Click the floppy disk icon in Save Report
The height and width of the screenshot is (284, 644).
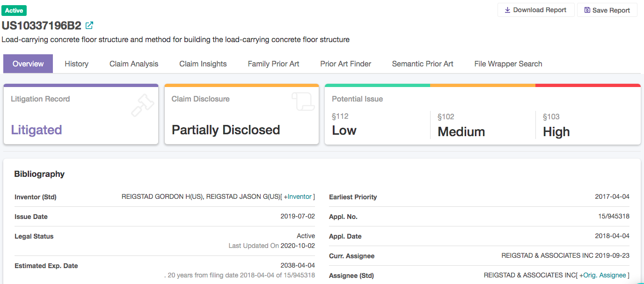tap(587, 10)
